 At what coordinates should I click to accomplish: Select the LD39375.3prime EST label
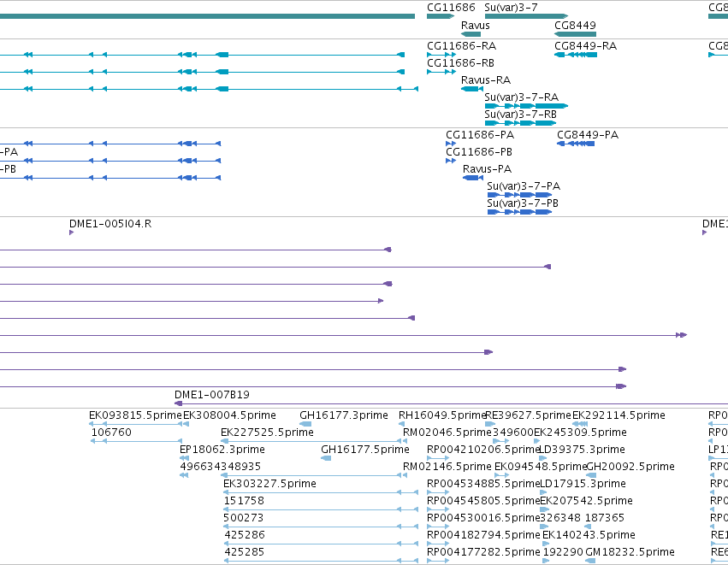point(583,450)
